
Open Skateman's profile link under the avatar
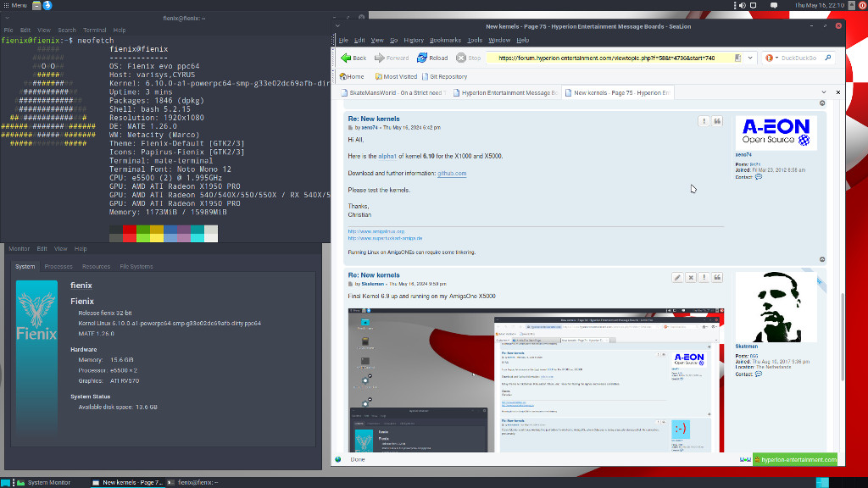click(746, 347)
